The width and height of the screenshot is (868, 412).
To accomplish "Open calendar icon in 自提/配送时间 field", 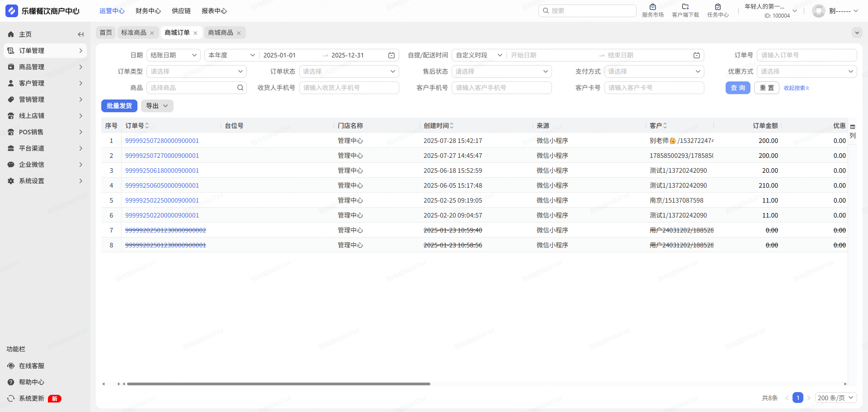I will [x=697, y=55].
